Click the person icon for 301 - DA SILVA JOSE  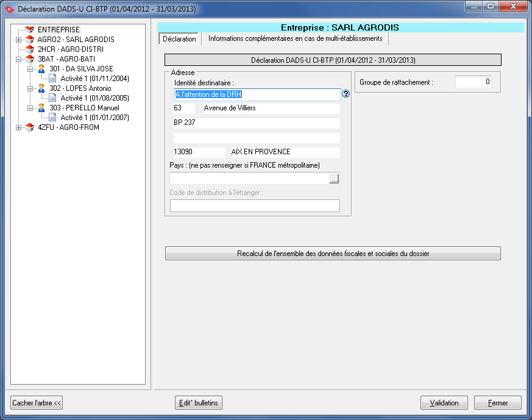(x=41, y=69)
